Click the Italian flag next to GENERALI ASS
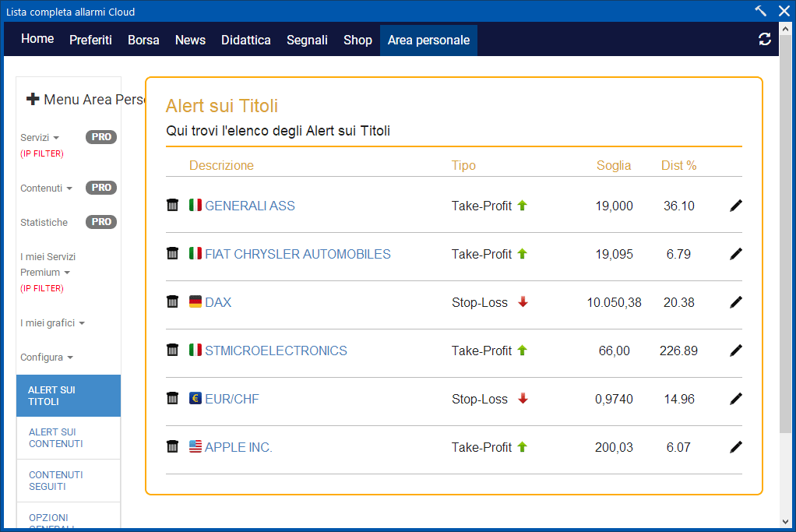Viewport: 796px width, 532px height. point(195,205)
